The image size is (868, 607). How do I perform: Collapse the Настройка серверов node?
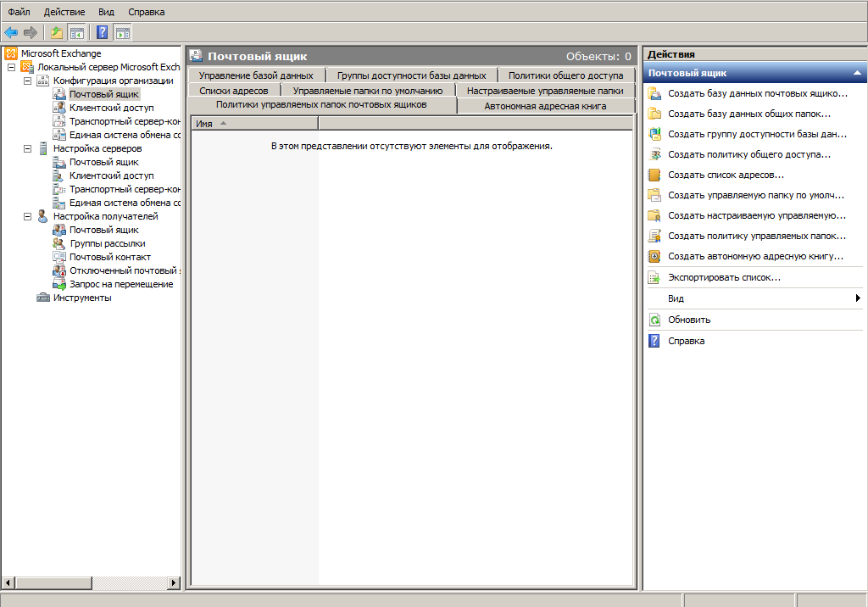tap(27, 148)
